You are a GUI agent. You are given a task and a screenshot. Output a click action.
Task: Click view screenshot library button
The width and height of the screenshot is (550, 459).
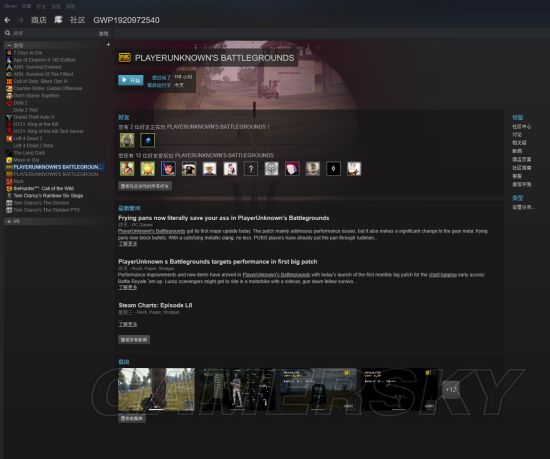(132, 418)
